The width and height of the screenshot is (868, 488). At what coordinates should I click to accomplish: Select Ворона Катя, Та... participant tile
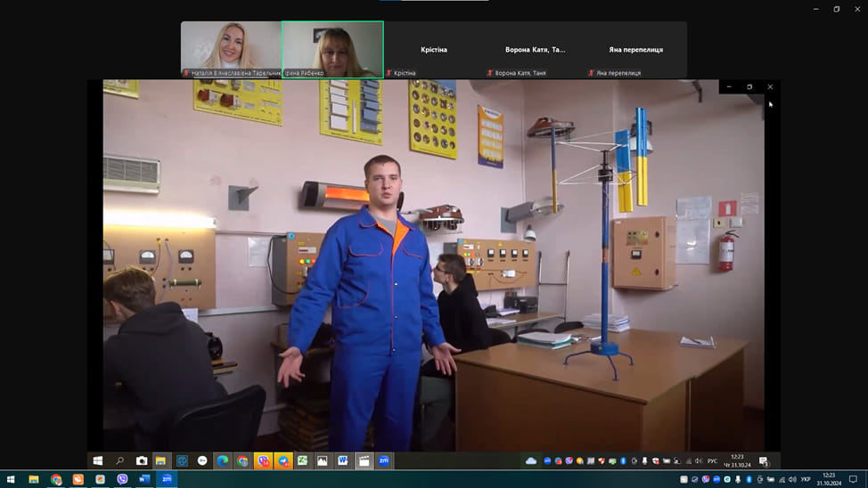pyautogui.click(x=536, y=49)
